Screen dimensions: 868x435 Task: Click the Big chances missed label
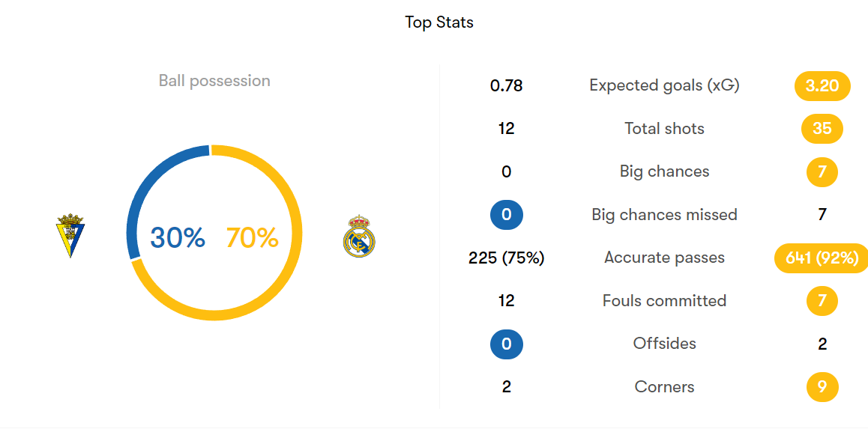click(664, 214)
